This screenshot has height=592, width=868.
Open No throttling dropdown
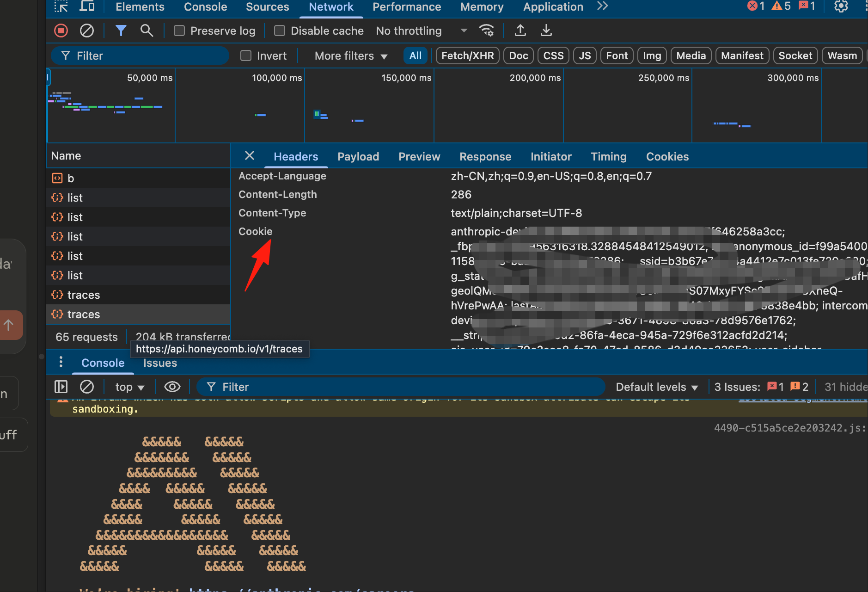pos(422,31)
